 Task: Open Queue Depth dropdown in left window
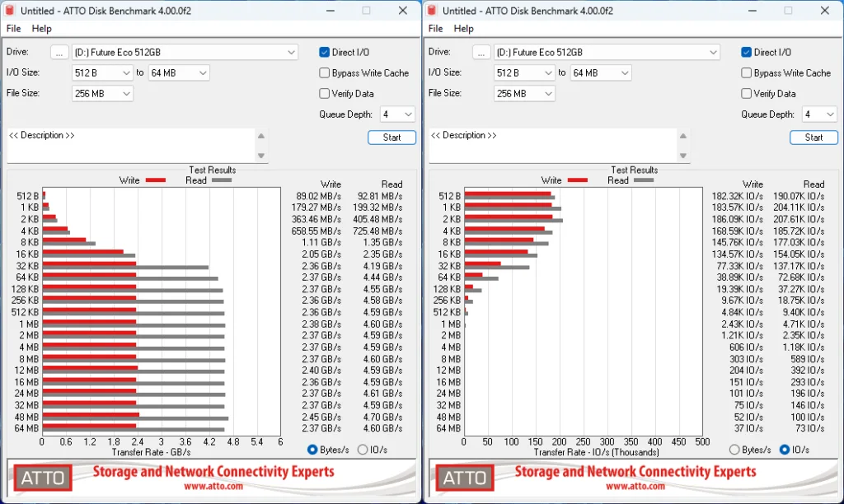coord(397,114)
